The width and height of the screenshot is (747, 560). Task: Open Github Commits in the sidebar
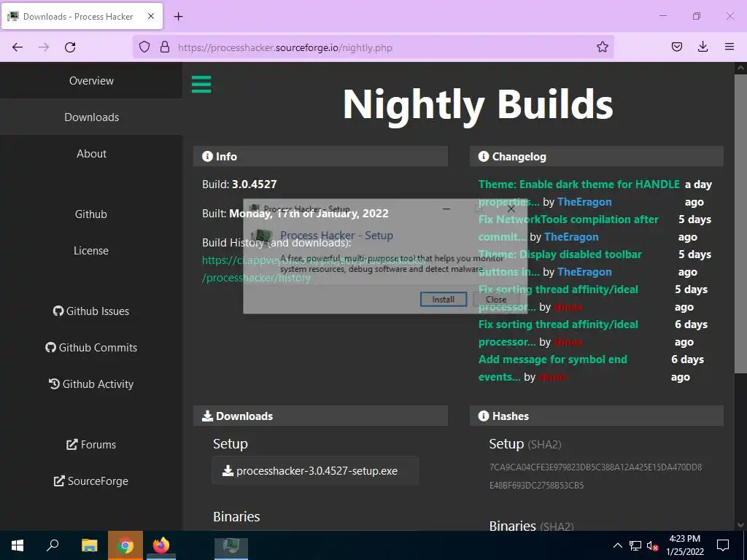coord(91,348)
